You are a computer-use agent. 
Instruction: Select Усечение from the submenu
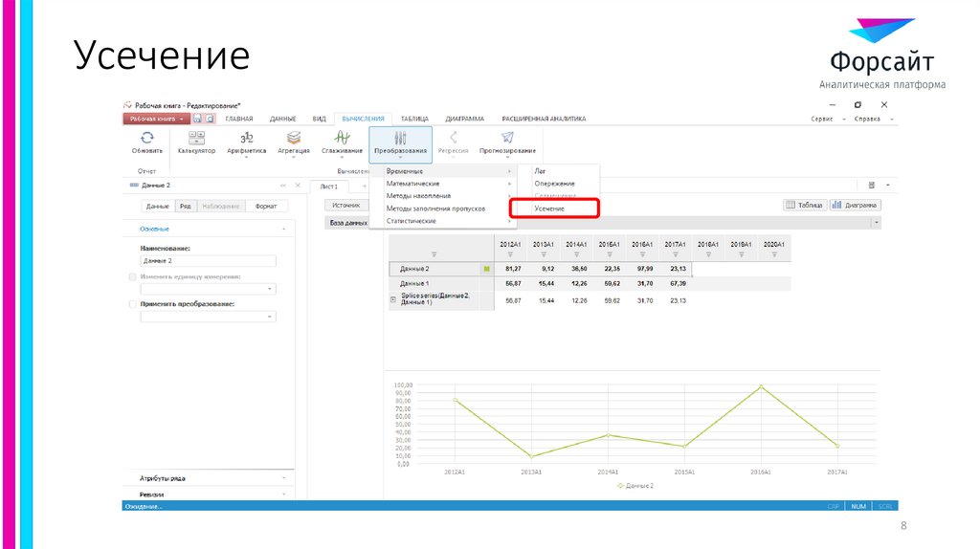pyautogui.click(x=549, y=208)
